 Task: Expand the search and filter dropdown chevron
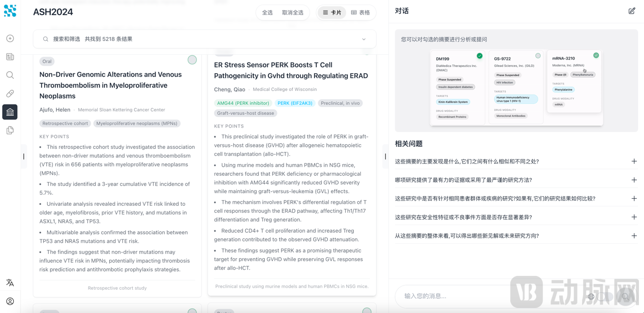[x=364, y=39]
